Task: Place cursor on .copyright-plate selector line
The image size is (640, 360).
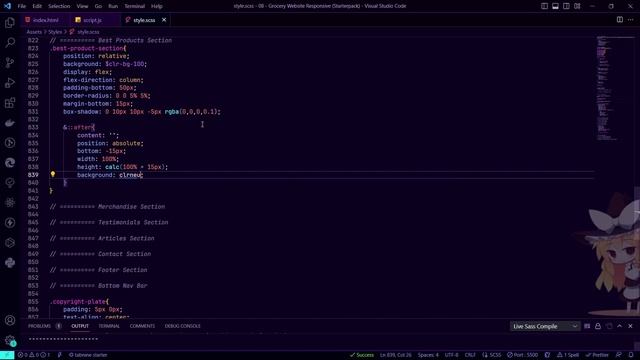Action: click(x=80, y=302)
